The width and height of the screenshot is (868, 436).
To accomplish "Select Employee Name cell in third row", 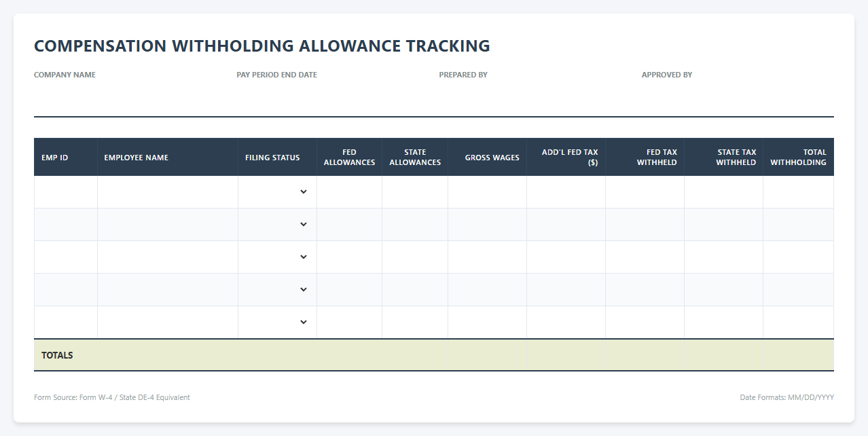I will 168,257.
